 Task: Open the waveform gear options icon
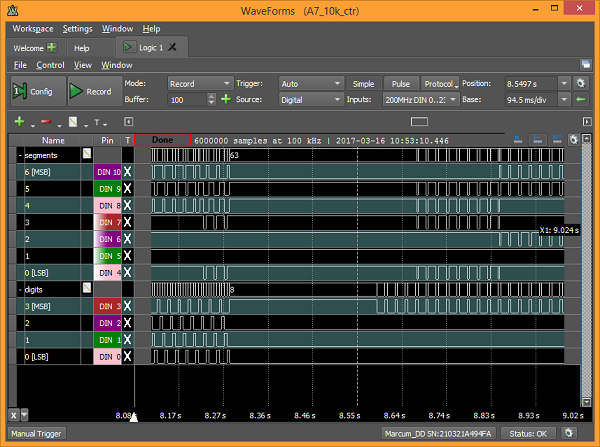(x=573, y=140)
